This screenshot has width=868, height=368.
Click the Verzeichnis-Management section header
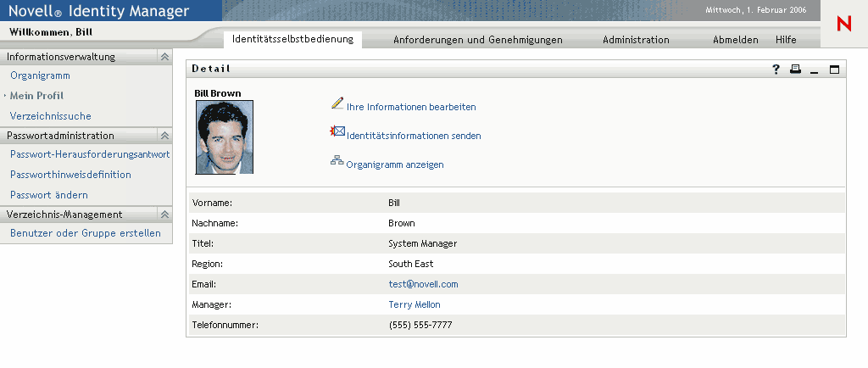[86, 215]
